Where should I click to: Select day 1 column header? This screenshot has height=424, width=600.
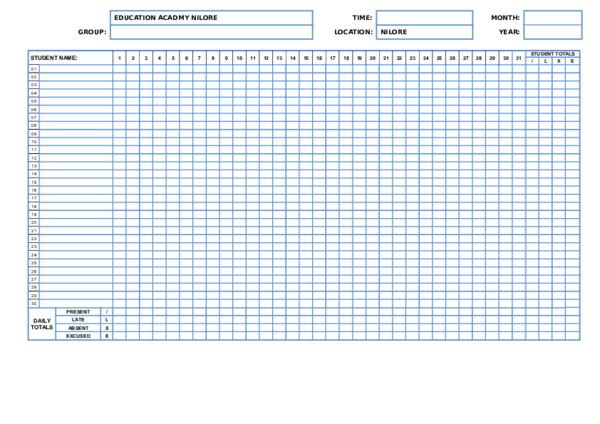119,58
